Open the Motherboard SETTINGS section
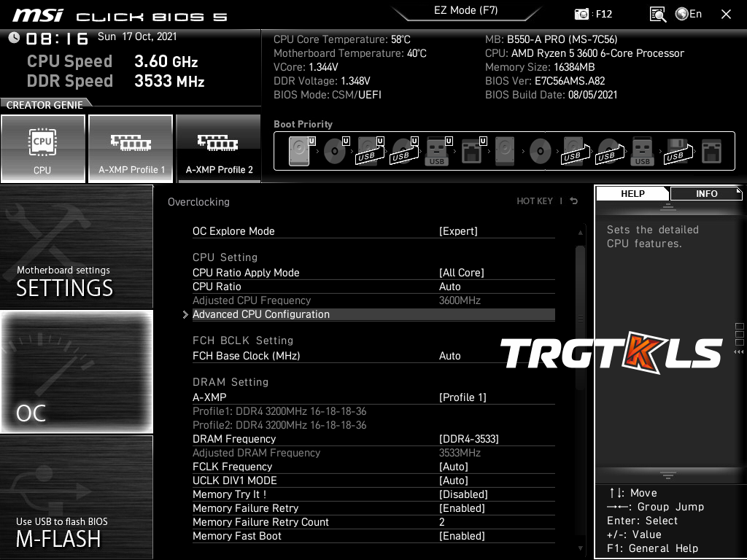The image size is (747, 560). point(77,248)
